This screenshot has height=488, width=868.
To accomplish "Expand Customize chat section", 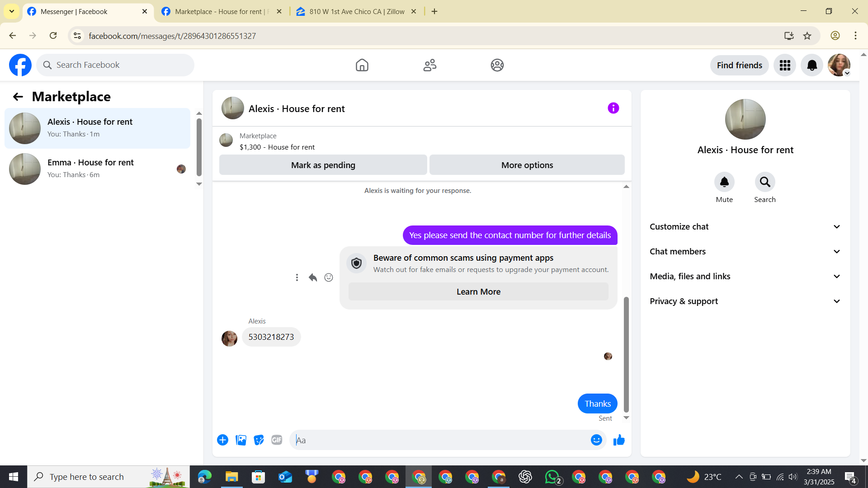I will [745, 227].
